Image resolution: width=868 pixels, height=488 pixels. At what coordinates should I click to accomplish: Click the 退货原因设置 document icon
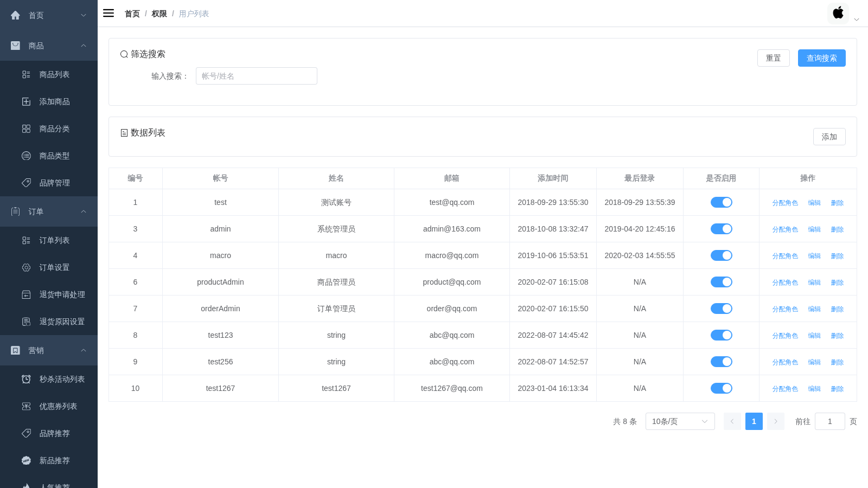tap(26, 322)
